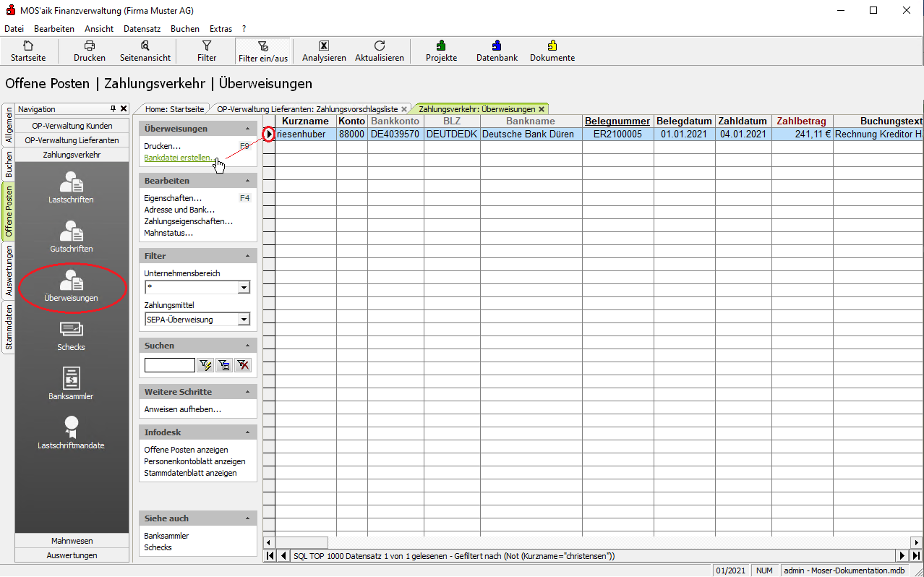Expand OP-Verwaltung Kunden navigation group
The image size is (924, 577).
(x=71, y=126)
